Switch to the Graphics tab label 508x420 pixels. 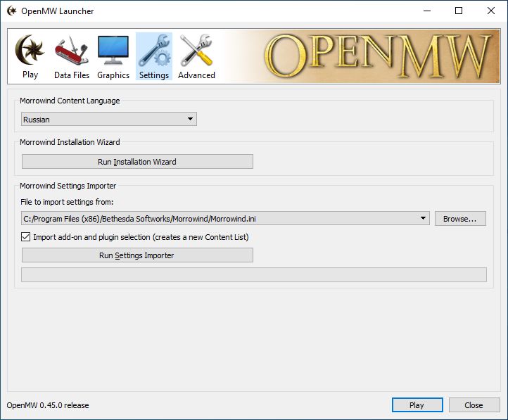(x=113, y=75)
